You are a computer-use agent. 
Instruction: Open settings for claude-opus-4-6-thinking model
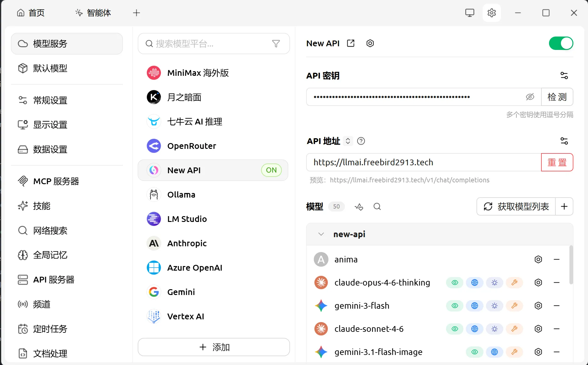(538, 283)
